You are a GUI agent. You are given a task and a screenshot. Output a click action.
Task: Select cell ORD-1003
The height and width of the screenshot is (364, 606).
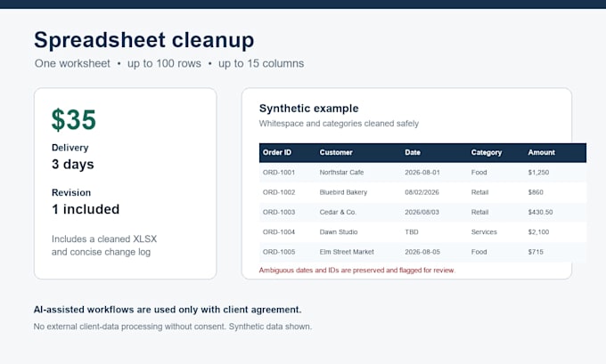[x=279, y=212]
